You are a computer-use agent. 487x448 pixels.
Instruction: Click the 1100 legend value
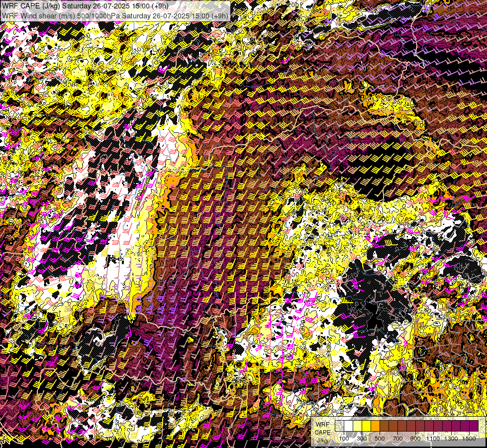click(433, 439)
